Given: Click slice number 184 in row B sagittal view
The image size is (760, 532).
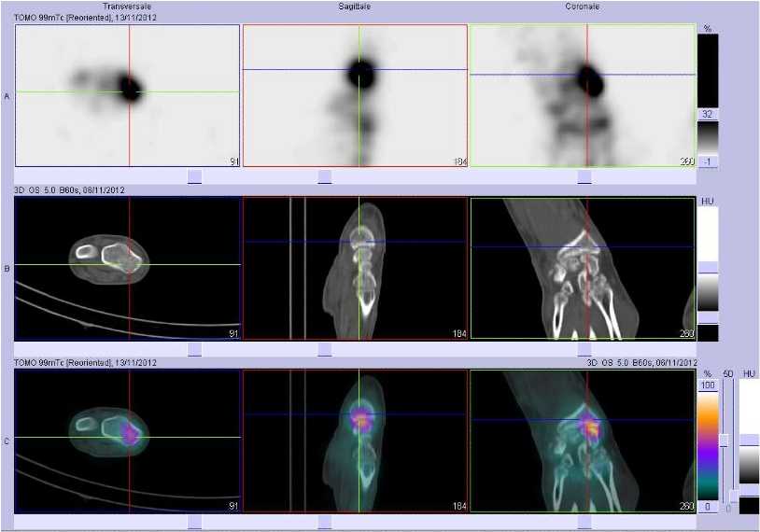Looking at the screenshot, I should (x=459, y=334).
